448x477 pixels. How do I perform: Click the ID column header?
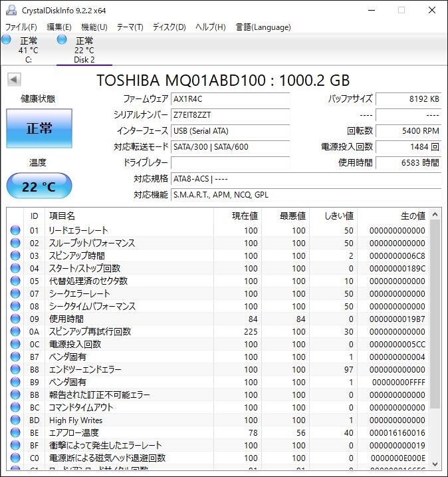34,216
